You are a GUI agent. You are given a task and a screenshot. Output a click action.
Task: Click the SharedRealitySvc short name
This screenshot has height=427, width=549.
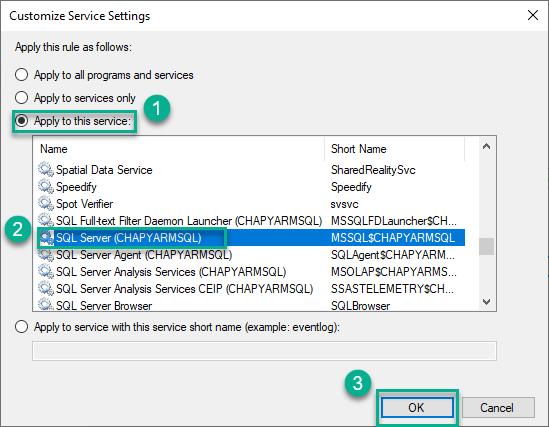pos(373,170)
